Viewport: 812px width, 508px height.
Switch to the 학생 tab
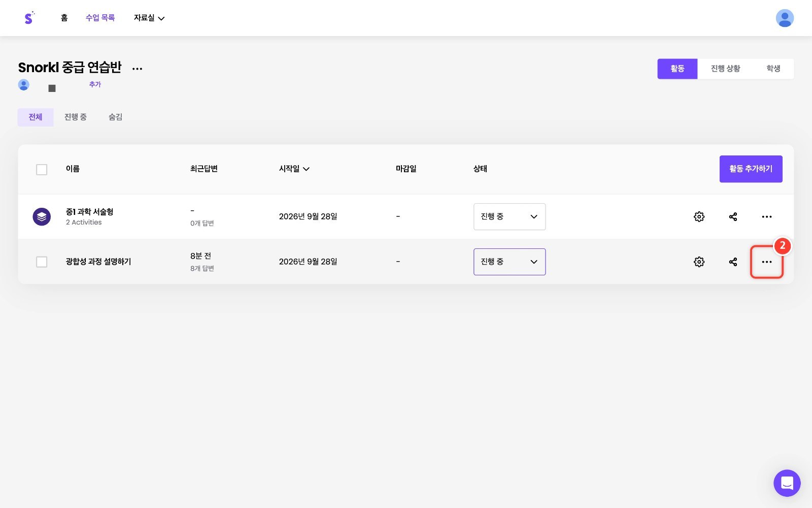(x=773, y=69)
